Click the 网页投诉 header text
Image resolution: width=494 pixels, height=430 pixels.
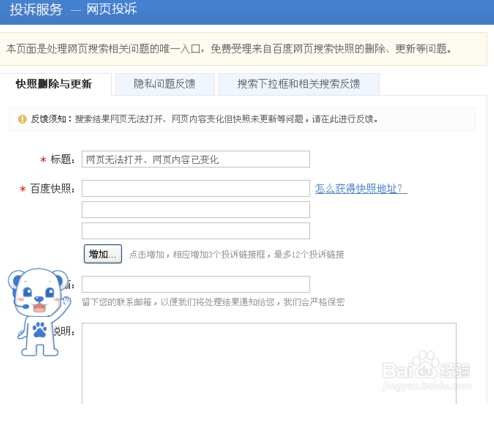[x=112, y=9]
